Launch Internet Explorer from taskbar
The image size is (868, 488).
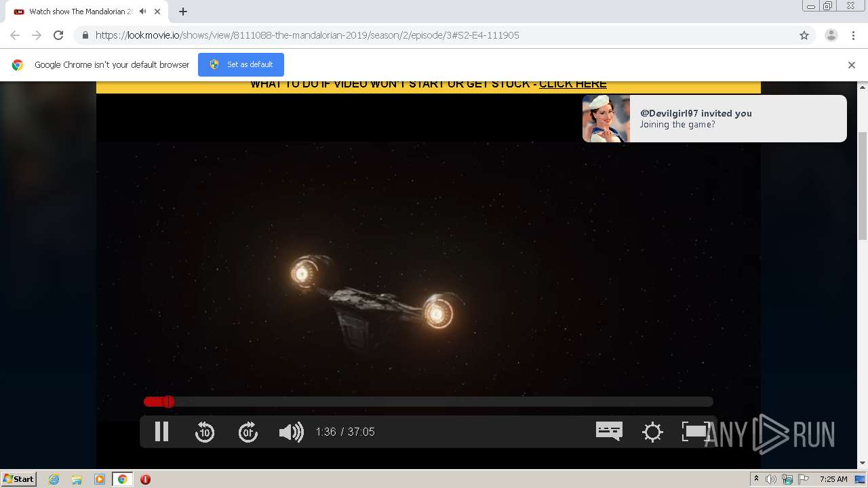coord(54,479)
